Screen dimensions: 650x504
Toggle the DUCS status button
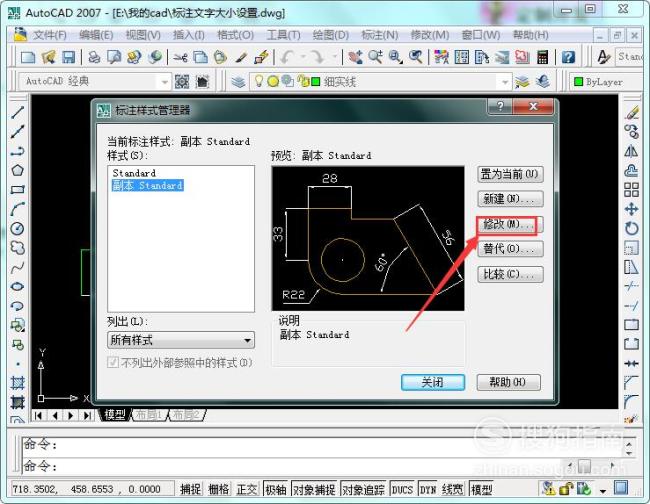(x=402, y=489)
